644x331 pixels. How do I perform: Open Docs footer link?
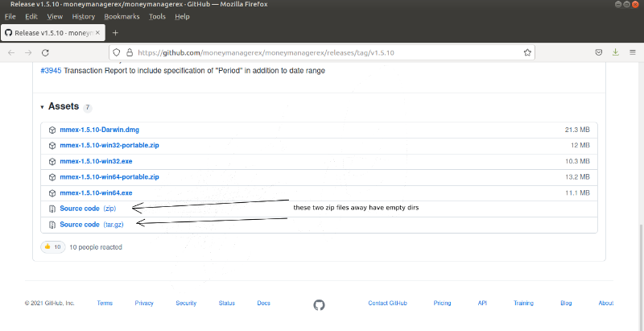click(264, 303)
